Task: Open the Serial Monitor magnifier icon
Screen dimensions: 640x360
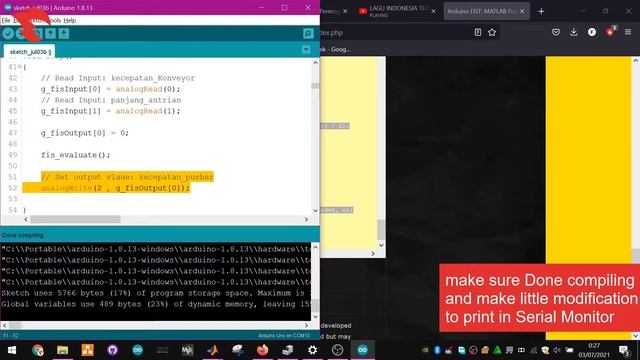Action: (308, 33)
